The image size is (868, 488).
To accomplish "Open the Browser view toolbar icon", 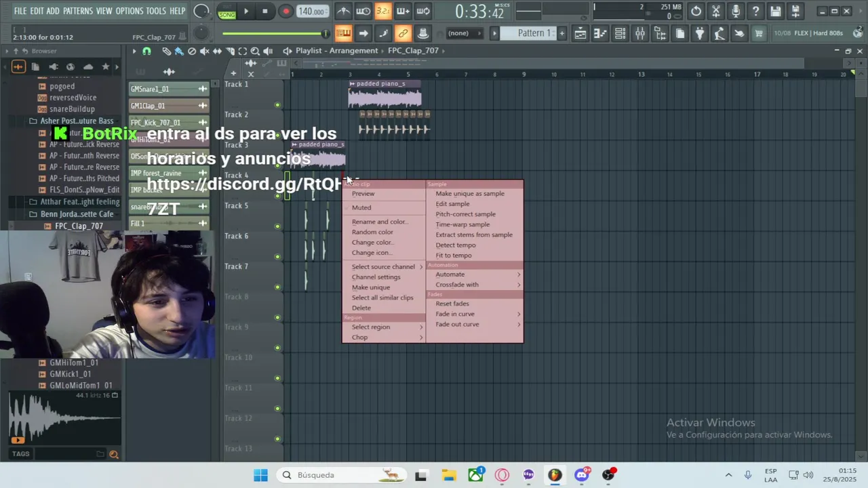I will point(660,33).
